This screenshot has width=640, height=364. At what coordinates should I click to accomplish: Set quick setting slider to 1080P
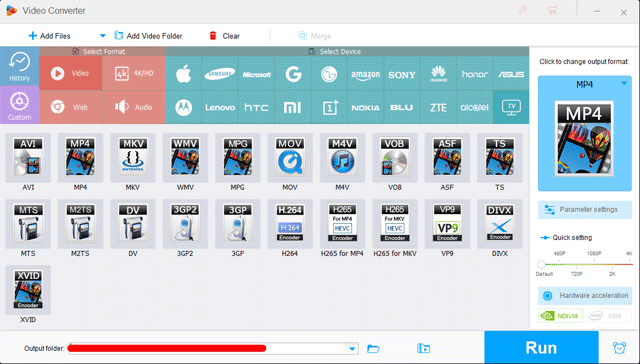(x=594, y=264)
